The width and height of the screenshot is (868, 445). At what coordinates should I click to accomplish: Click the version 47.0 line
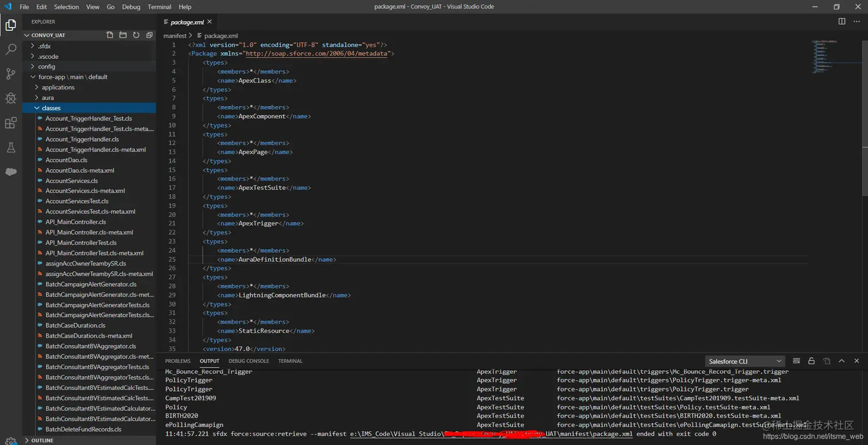click(x=244, y=349)
